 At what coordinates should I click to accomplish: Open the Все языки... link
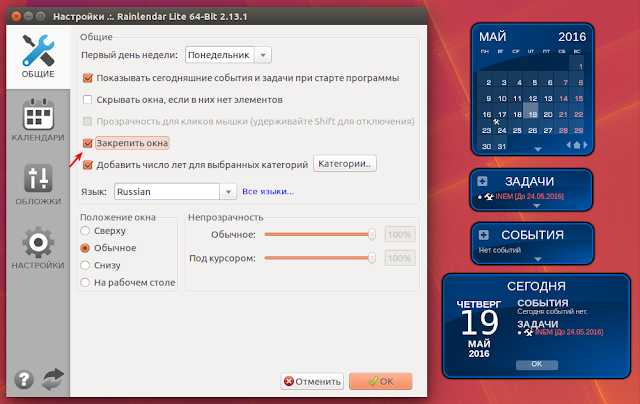coord(268,191)
